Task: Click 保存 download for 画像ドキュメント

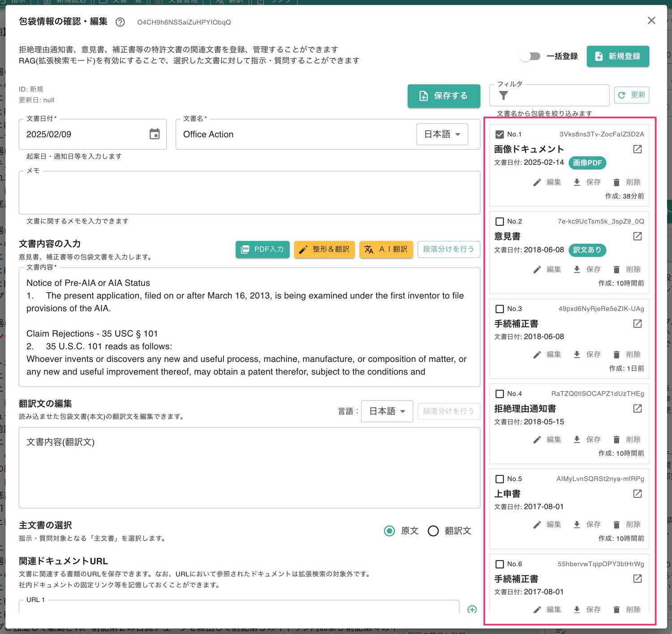Action: point(587,182)
